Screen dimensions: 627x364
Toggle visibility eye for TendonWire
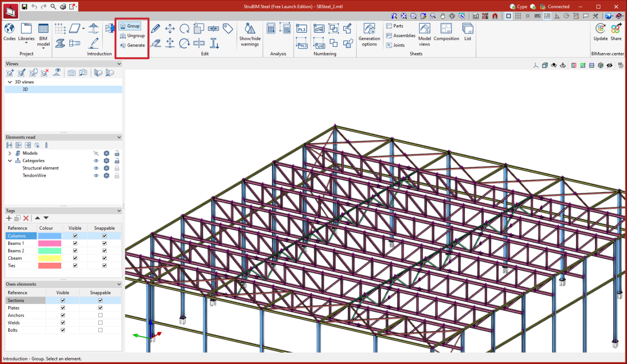pyautogui.click(x=96, y=175)
